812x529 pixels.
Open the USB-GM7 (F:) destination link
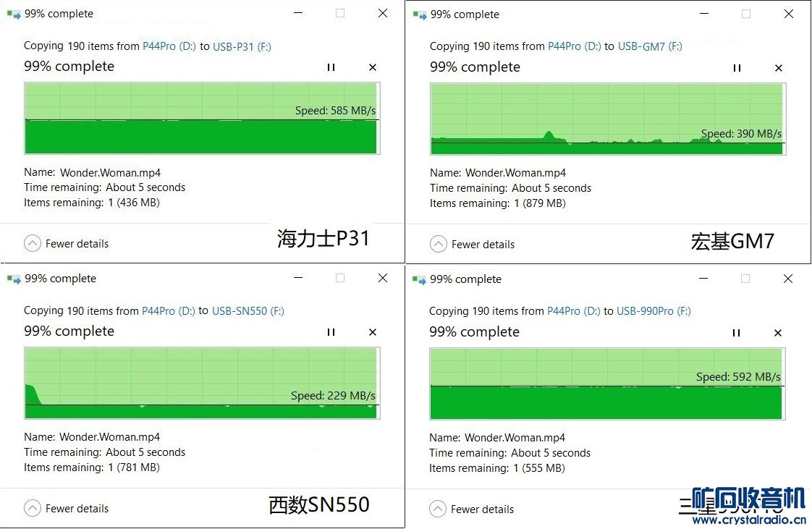pyautogui.click(x=649, y=46)
